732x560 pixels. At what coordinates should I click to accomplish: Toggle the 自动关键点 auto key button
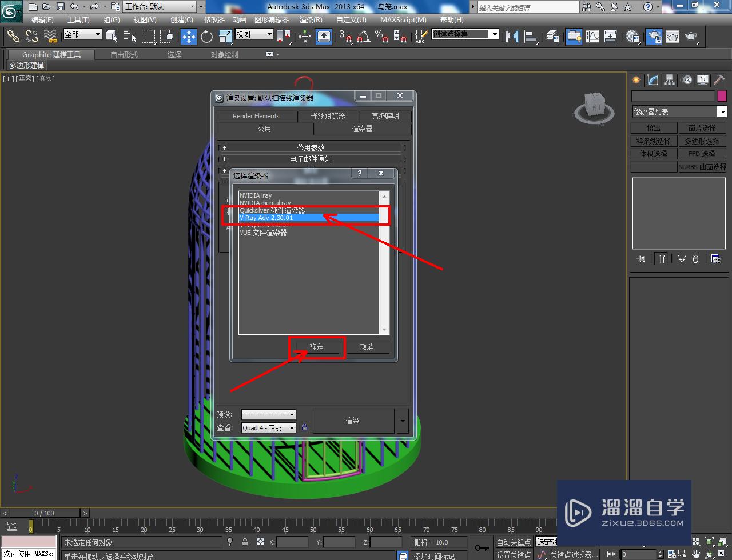click(x=514, y=542)
